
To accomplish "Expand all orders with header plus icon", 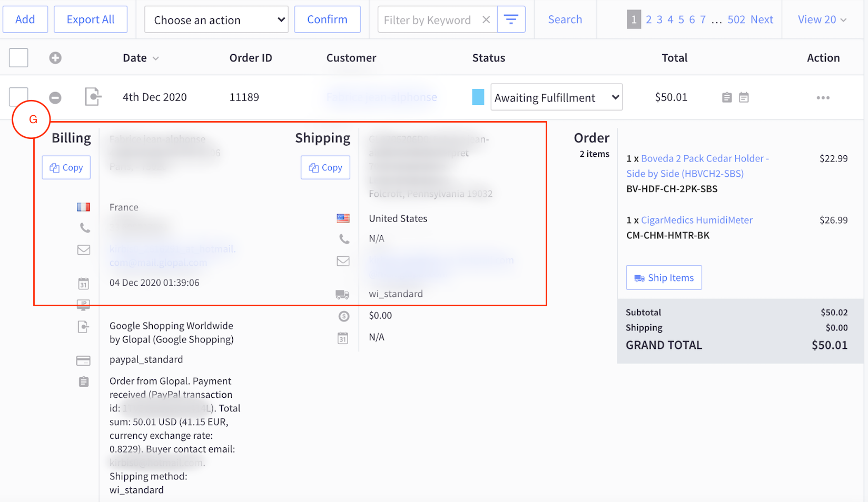I will (x=55, y=58).
